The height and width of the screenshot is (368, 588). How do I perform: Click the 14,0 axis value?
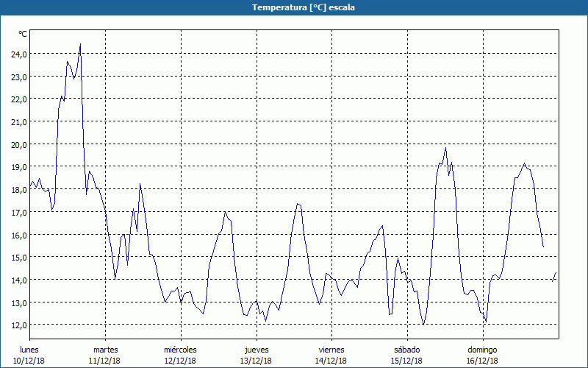(x=19, y=280)
